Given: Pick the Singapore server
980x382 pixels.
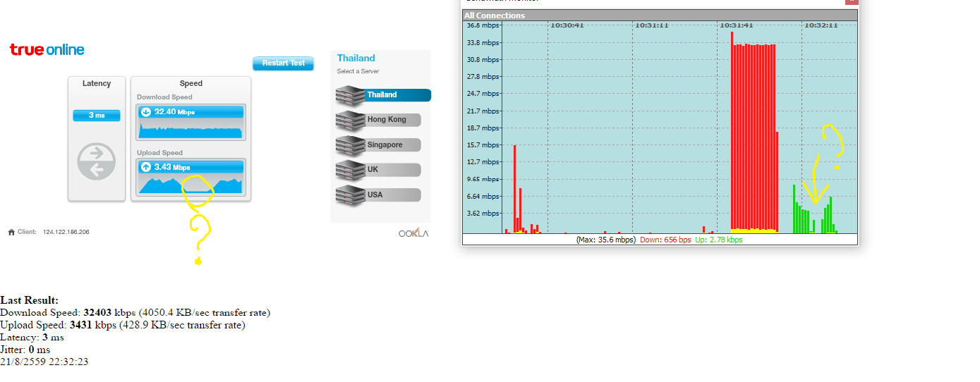Looking at the screenshot, I should [x=378, y=144].
